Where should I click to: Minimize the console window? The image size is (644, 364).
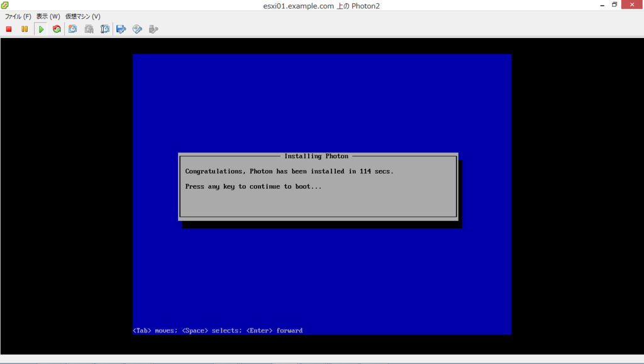pyautogui.click(x=602, y=5)
